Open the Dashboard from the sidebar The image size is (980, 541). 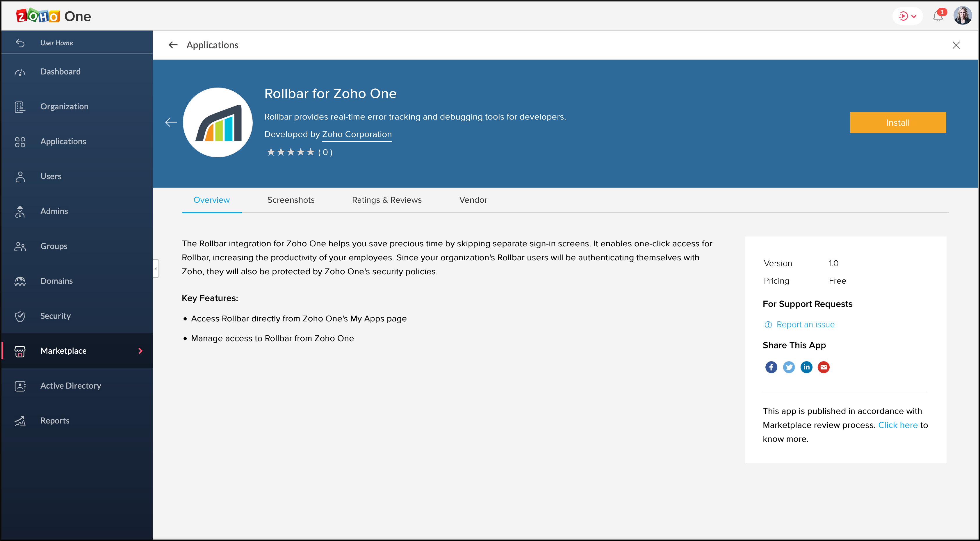[x=60, y=71]
